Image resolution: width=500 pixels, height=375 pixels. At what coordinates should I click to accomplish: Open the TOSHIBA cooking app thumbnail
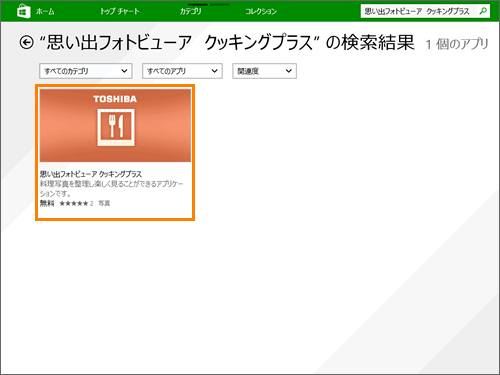[x=115, y=125]
